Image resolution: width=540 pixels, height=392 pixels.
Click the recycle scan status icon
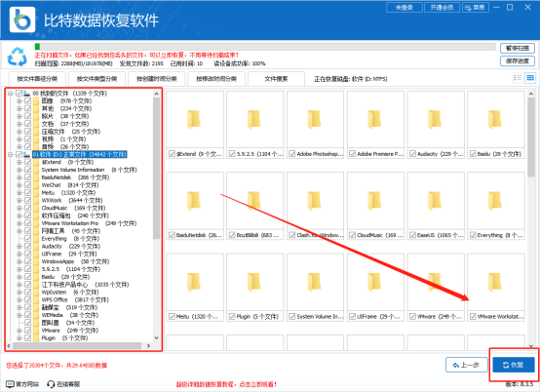(x=18, y=57)
